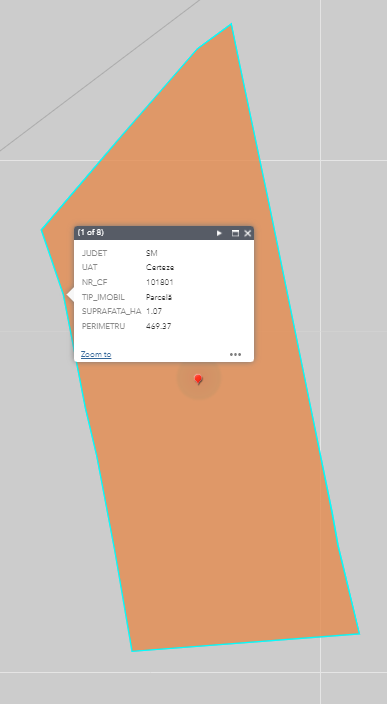Show the next feature in the popup
The height and width of the screenshot is (704, 387).
[x=219, y=233]
